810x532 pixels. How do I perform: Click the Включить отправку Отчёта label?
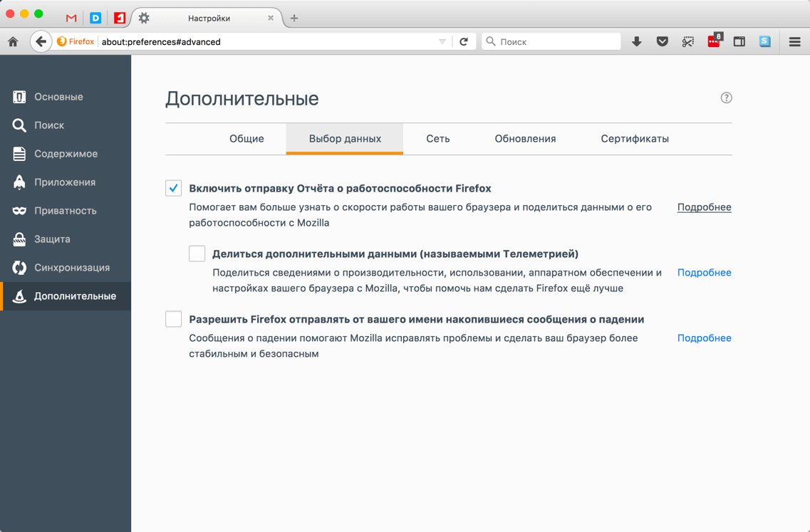coord(340,189)
